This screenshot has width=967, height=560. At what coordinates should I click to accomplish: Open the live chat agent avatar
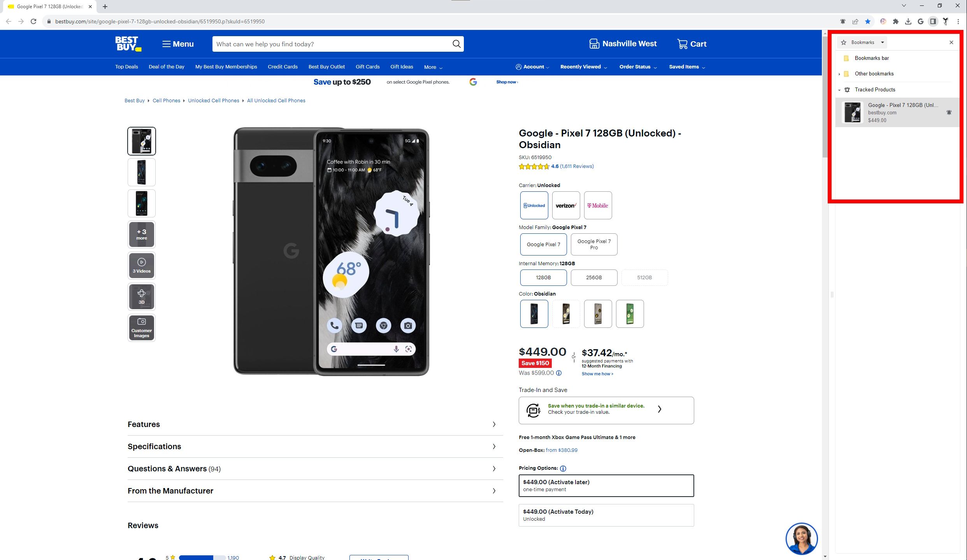click(802, 539)
